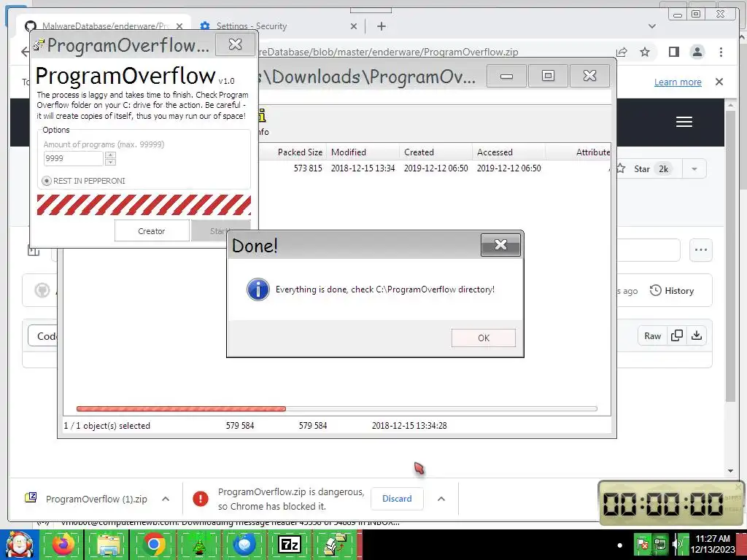This screenshot has width=747, height=560.
Task: Close the Settings - Security tab
Action: [x=354, y=26]
